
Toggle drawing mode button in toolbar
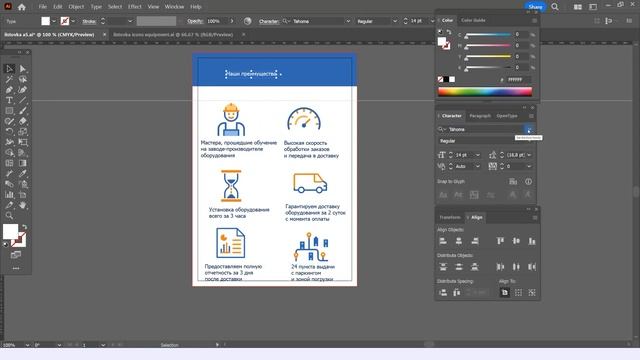(16, 255)
